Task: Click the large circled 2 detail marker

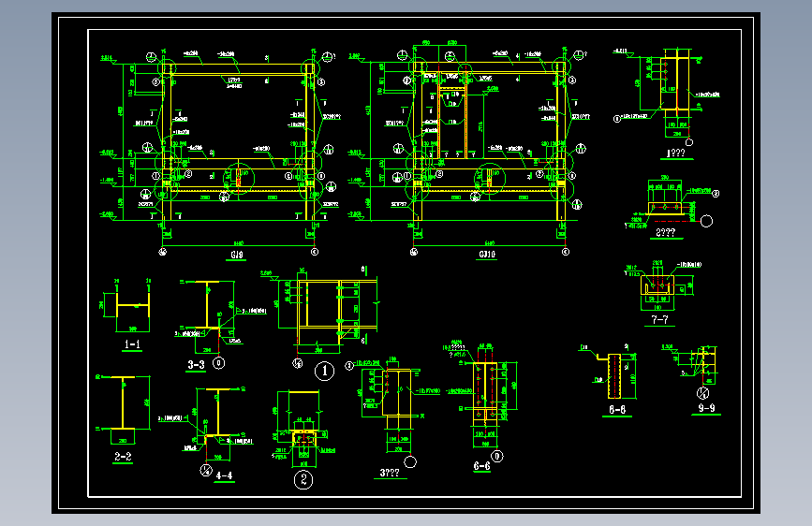Action: (x=303, y=479)
